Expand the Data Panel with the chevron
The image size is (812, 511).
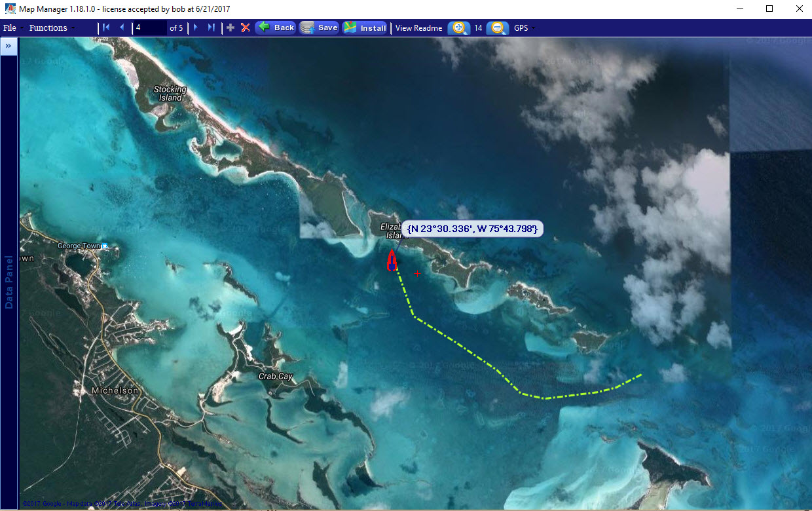9,47
